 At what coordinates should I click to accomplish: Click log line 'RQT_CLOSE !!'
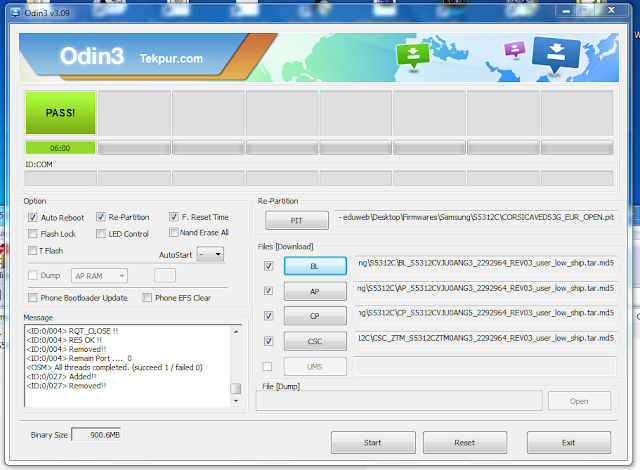pos(72,331)
